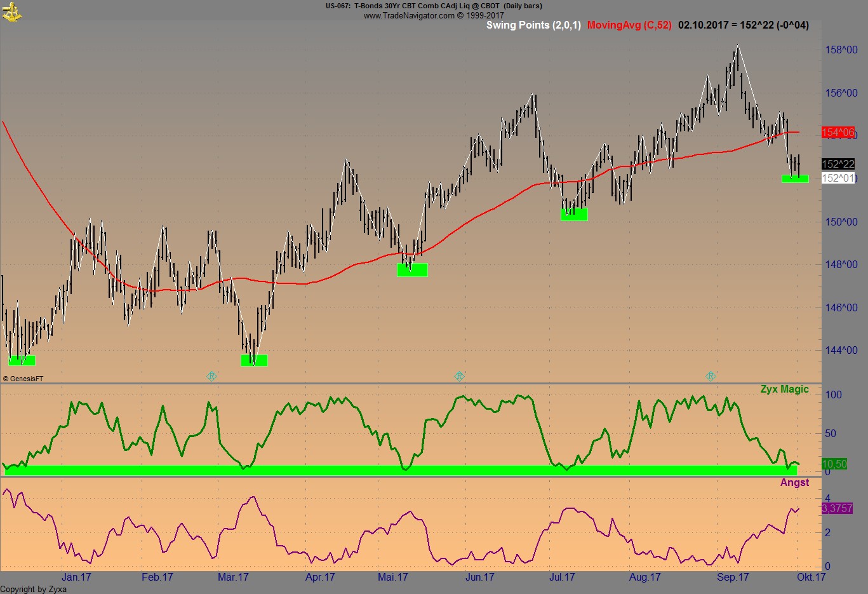The width and height of the screenshot is (868, 594).
Task: Toggle the MovingAvg (C,52) indicator label
Action: (x=629, y=26)
